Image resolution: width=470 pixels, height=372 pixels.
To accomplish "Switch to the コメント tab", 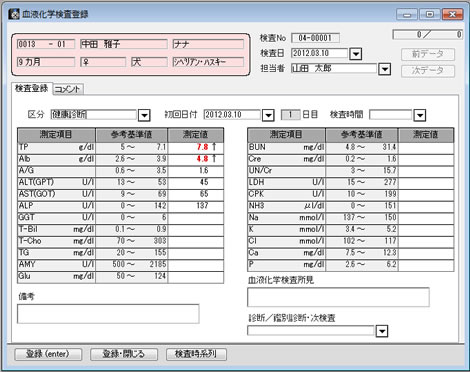I will [x=68, y=89].
